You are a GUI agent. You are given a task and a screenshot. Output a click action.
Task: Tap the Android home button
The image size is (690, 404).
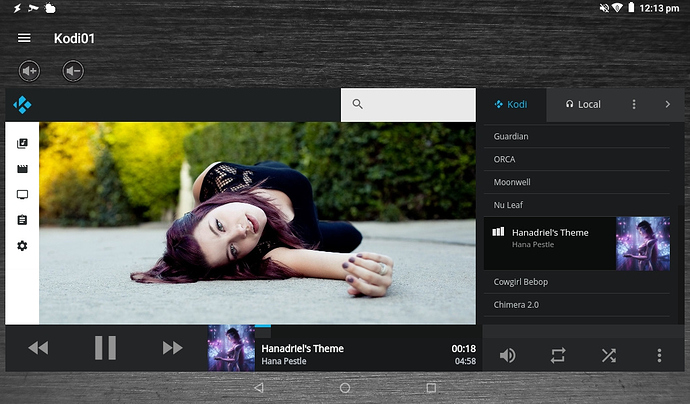point(345,388)
